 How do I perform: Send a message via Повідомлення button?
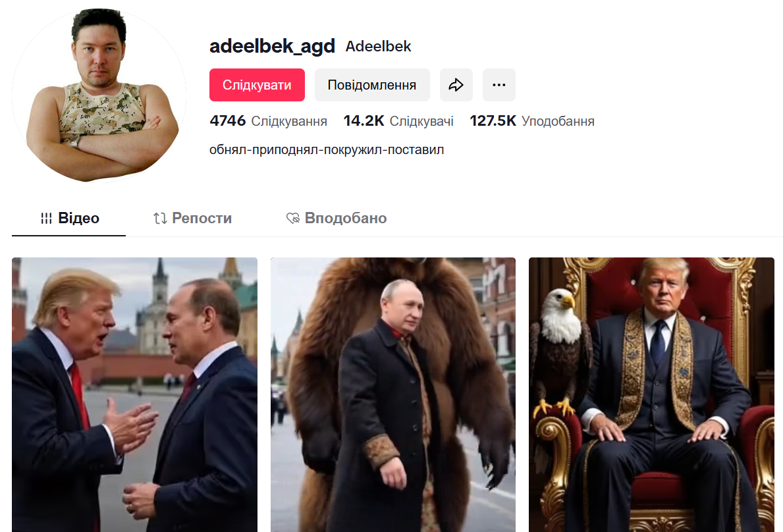tap(372, 85)
